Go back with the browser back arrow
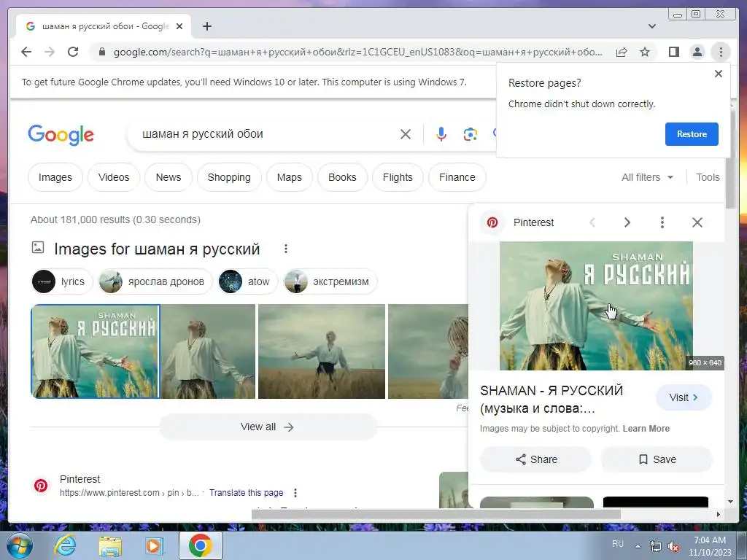This screenshot has height=560, width=747. 26,52
